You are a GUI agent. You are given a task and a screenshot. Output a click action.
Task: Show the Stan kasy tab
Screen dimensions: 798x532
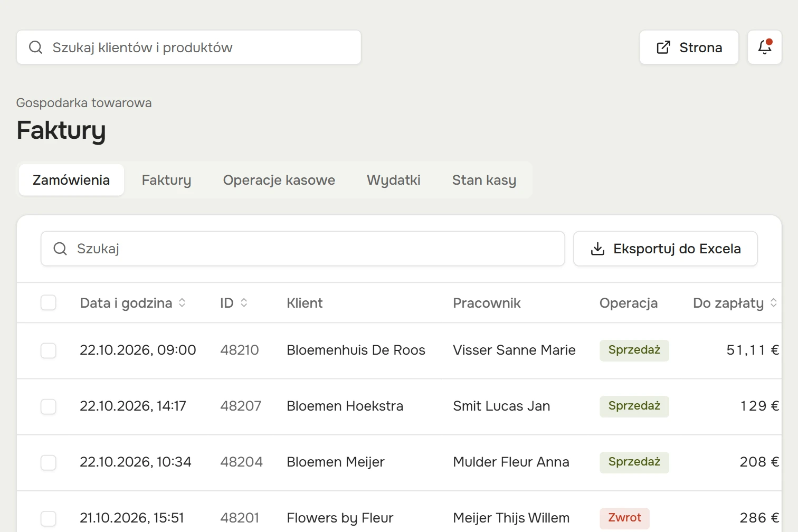(484, 180)
